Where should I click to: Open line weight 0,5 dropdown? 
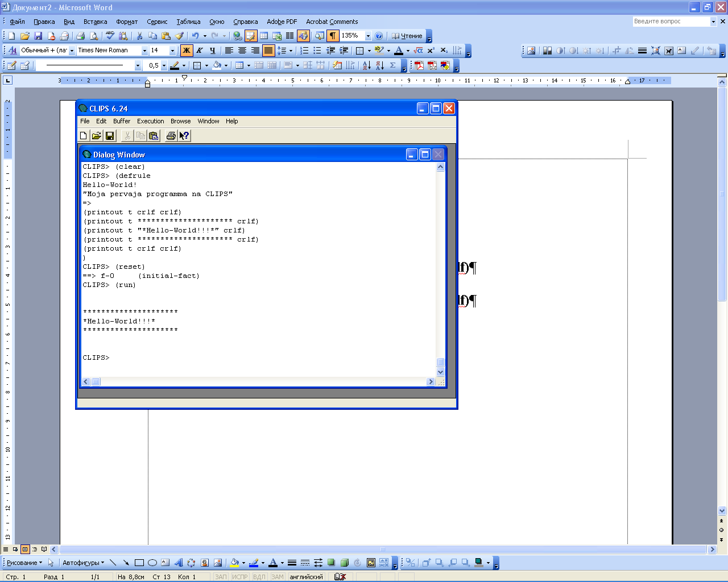pos(164,66)
